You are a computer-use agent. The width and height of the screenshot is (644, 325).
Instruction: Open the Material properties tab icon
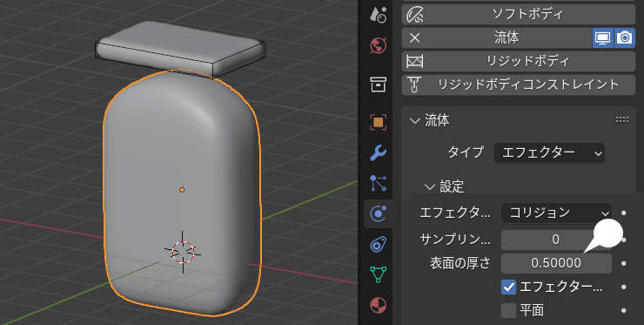378,305
